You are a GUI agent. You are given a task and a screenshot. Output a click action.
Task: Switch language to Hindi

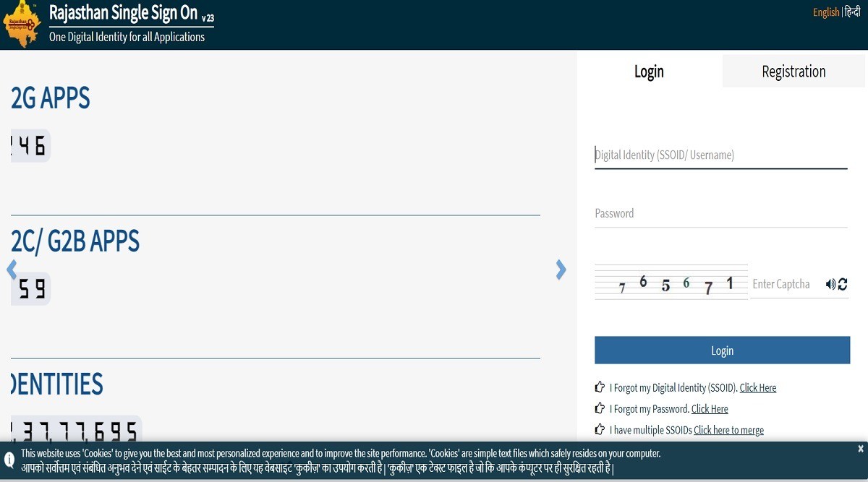point(853,12)
